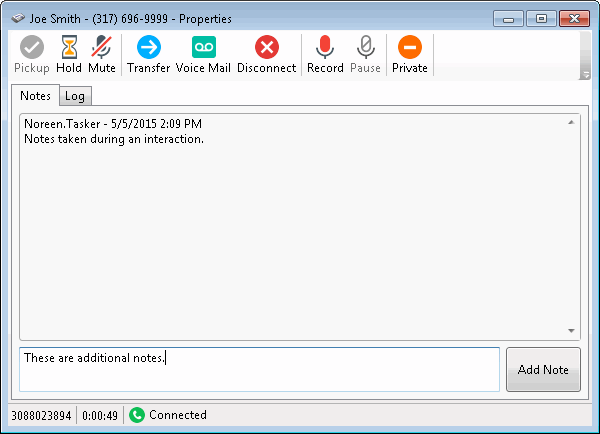
Task: Transfer the call using the arrow icon
Action: [x=148, y=47]
